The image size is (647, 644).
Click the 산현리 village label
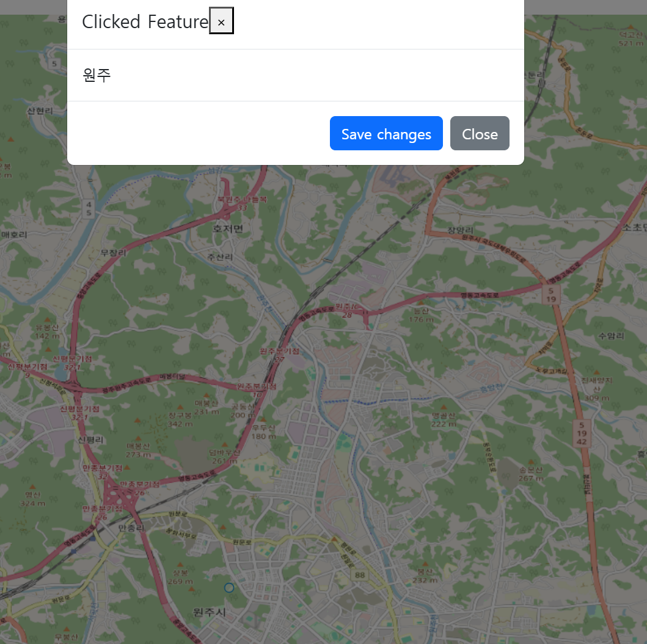pyautogui.click(x=40, y=111)
